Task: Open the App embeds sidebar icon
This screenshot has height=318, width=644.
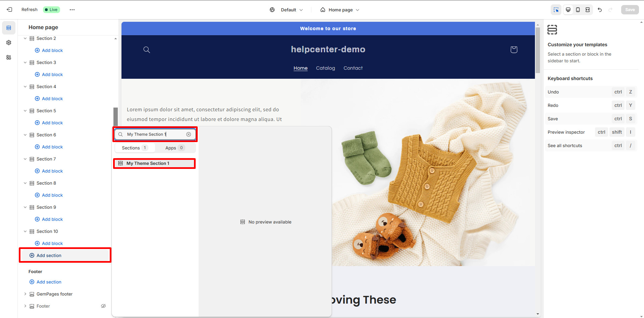Action: (x=9, y=57)
